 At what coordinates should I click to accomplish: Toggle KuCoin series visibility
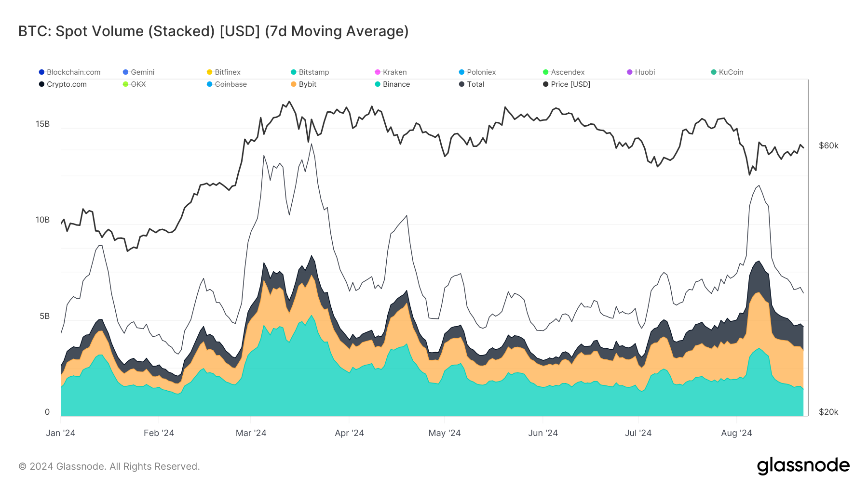tap(727, 72)
